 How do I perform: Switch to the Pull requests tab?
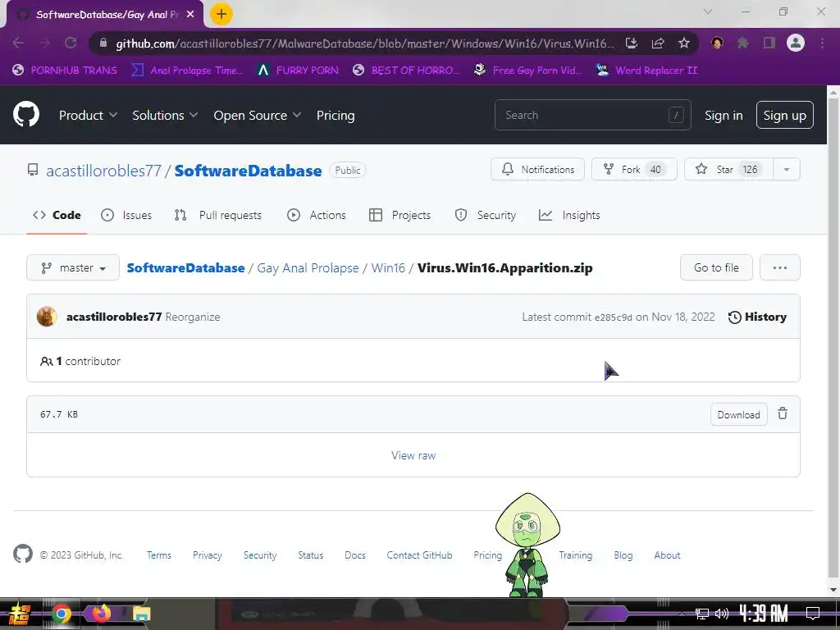tap(218, 215)
